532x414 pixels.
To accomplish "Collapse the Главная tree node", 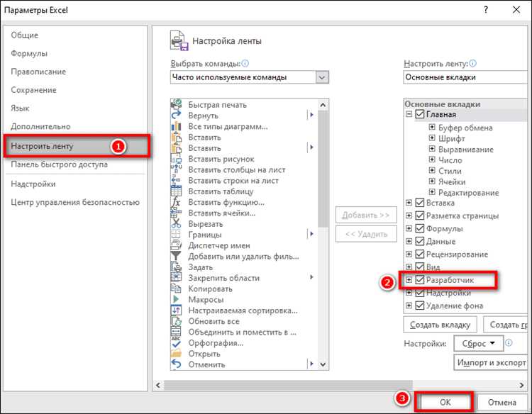I will (409, 114).
